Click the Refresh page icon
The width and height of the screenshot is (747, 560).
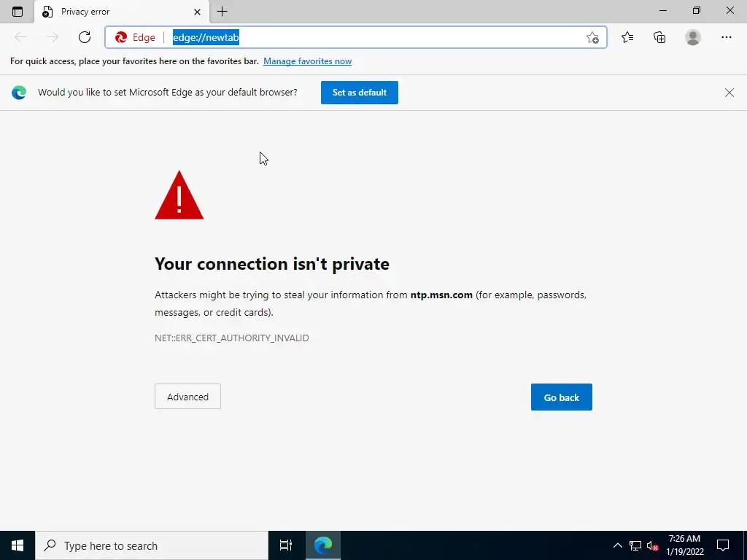click(x=85, y=37)
